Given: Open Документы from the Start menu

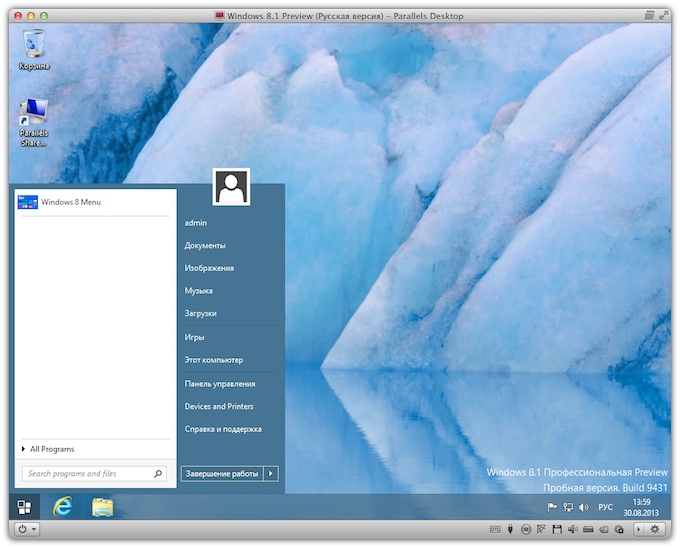Looking at the screenshot, I should (x=205, y=245).
